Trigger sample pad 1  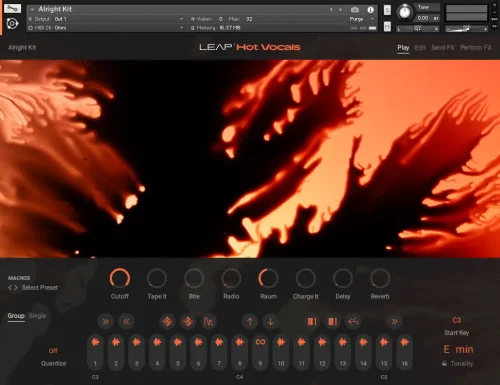pos(95,352)
